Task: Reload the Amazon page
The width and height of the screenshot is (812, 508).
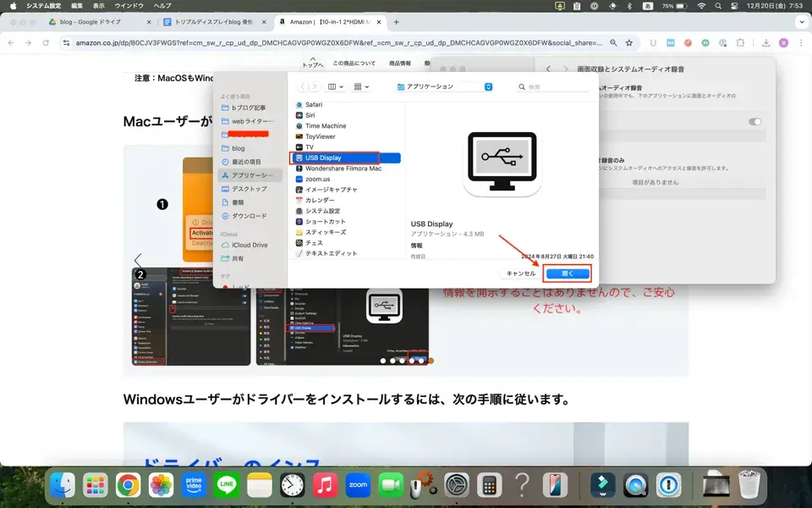Action: [46, 43]
